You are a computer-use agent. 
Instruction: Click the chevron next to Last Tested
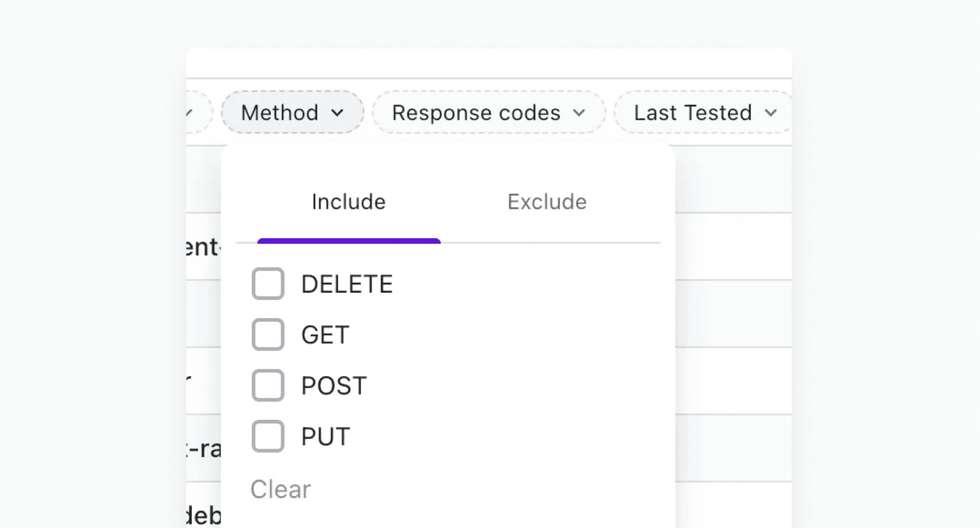click(770, 113)
